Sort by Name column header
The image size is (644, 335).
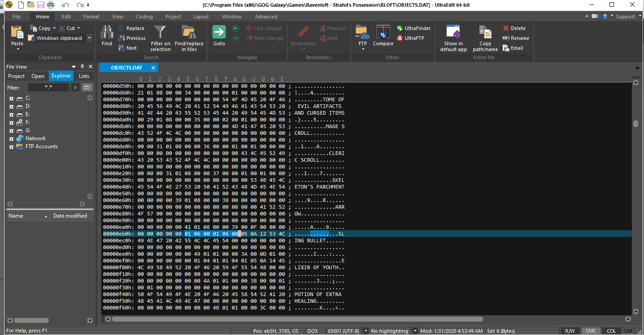[28, 216]
